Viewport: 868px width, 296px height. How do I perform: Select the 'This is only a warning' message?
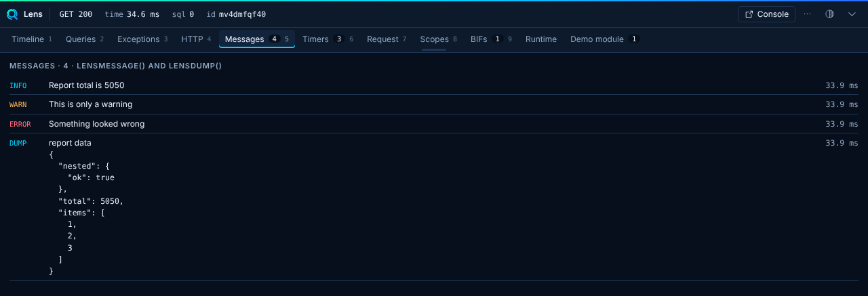pos(91,104)
